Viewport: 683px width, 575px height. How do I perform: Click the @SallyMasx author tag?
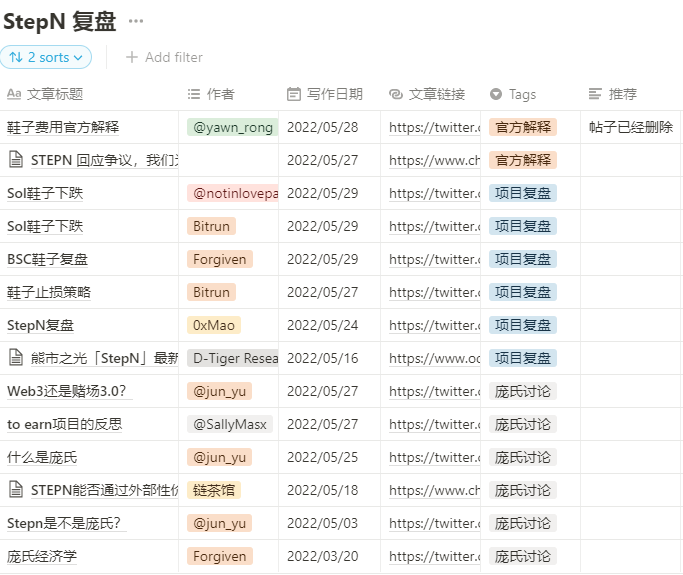coord(230,424)
